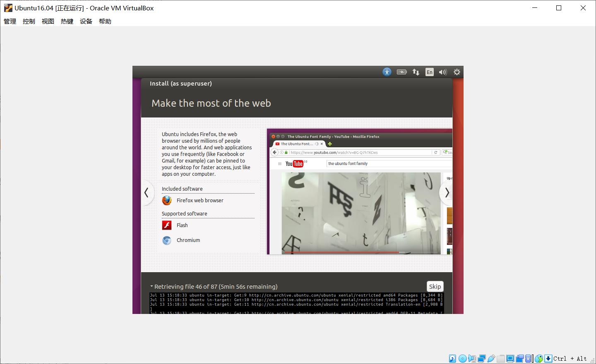Open the 帮助 menu
This screenshot has width=596, height=364.
point(105,21)
